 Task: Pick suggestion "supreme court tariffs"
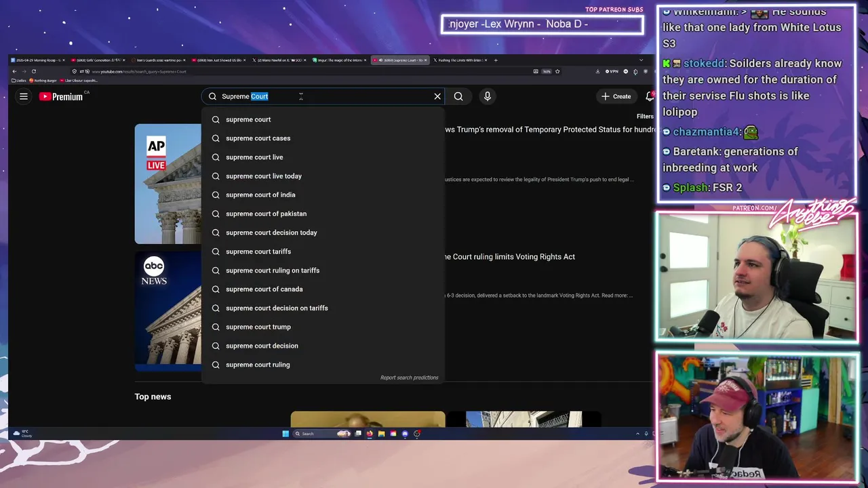click(x=323, y=251)
